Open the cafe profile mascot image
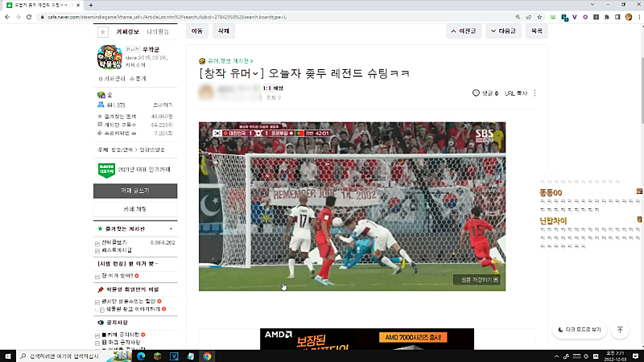The height and width of the screenshot is (362, 644). click(x=109, y=57)
